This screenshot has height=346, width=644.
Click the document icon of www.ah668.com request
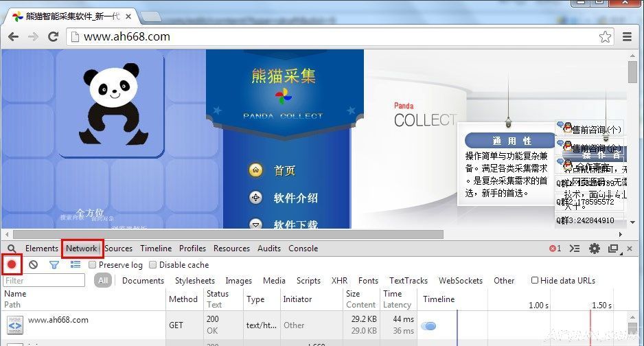coord(15,326)
